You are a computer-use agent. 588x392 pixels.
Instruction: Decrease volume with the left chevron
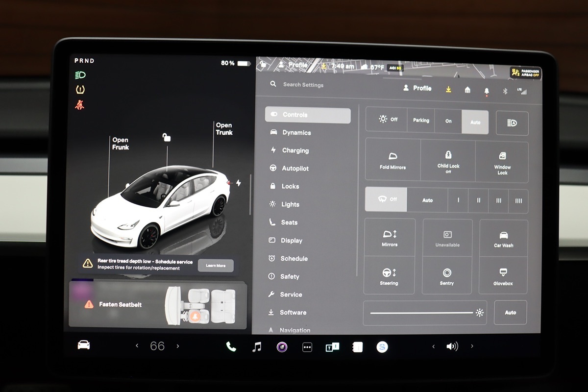click(x=433, y=346)
